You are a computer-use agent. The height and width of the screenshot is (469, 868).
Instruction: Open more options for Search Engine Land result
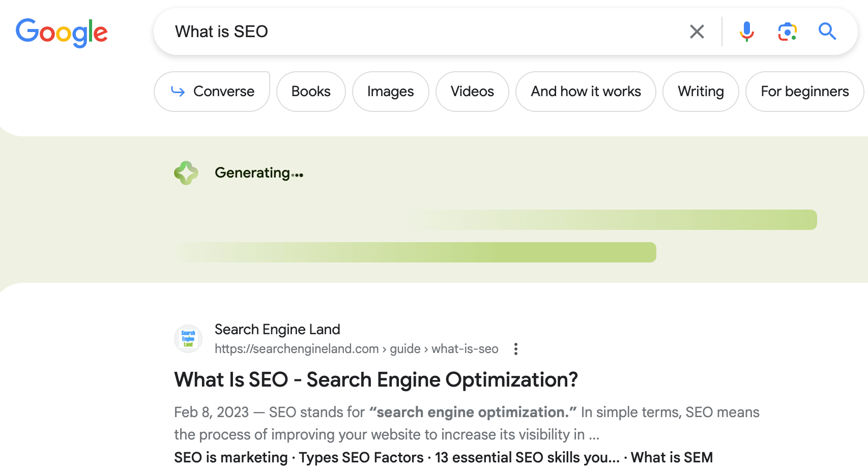click(516, 349)
